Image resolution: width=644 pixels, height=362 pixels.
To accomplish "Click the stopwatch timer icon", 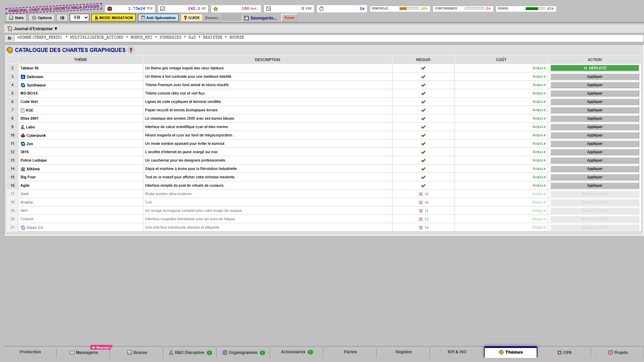I will point(321,9).
